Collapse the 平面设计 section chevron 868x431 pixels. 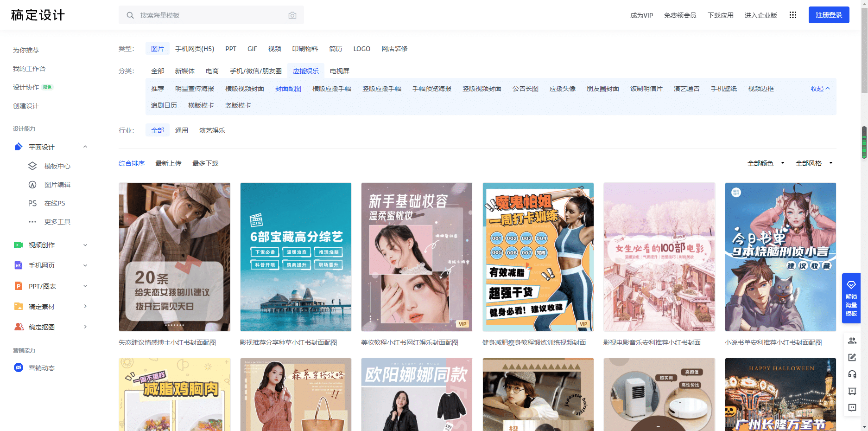pos(85,147)
